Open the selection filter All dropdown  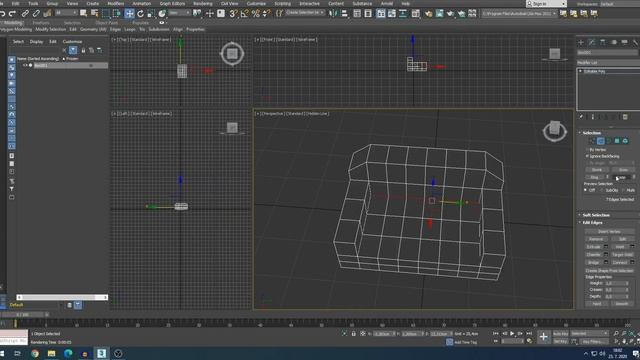coord(66,13)
